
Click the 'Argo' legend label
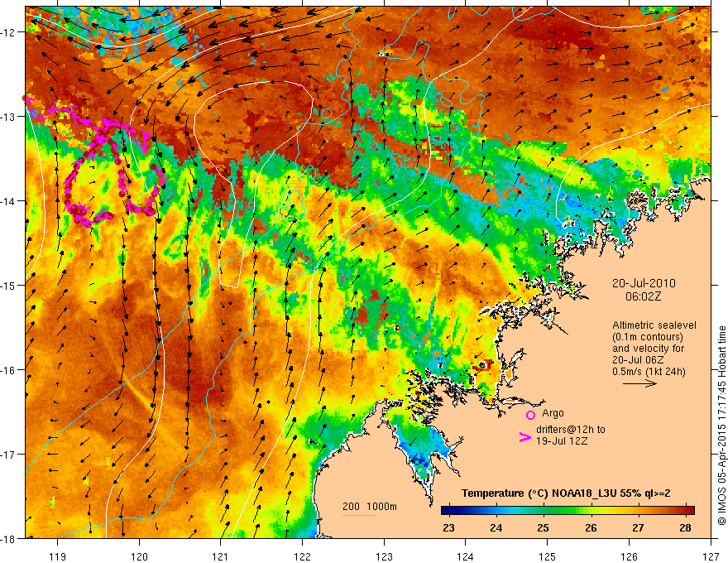coord(553,413)
